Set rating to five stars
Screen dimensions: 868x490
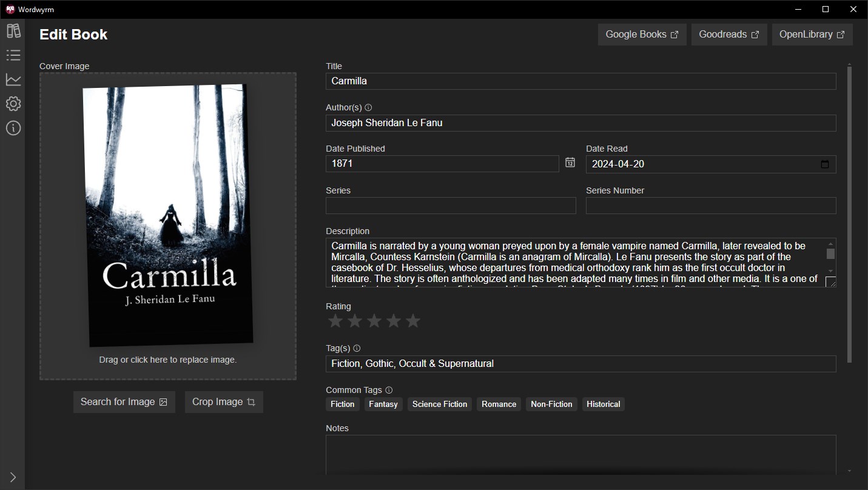click(x=413, y=321)
